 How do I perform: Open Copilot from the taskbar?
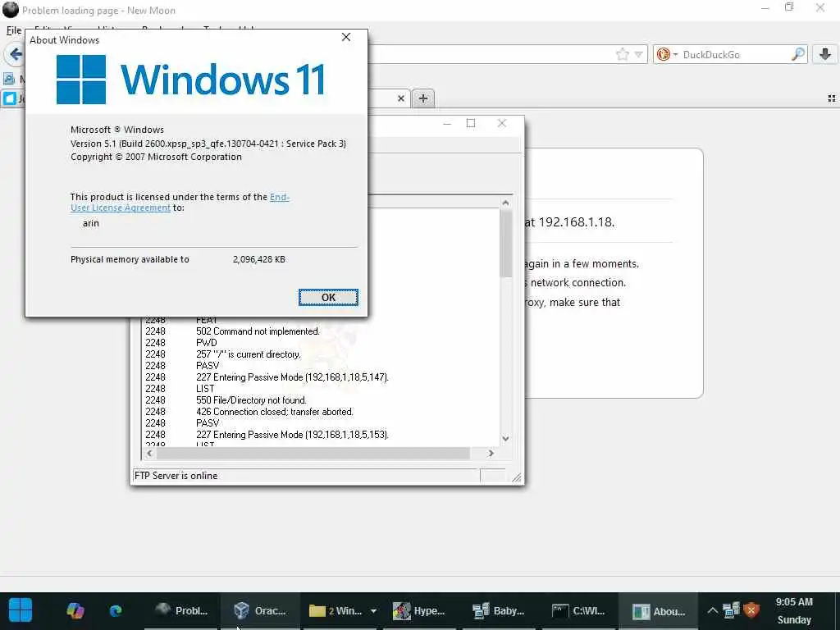75,610
